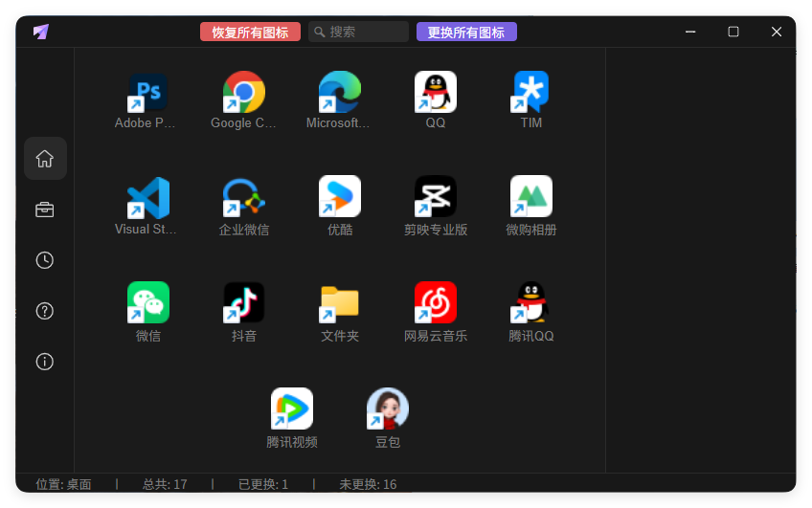The image size is (812, 508).
Task: Select the Visual Studio Code icon
Action: (x=148, y=198)
